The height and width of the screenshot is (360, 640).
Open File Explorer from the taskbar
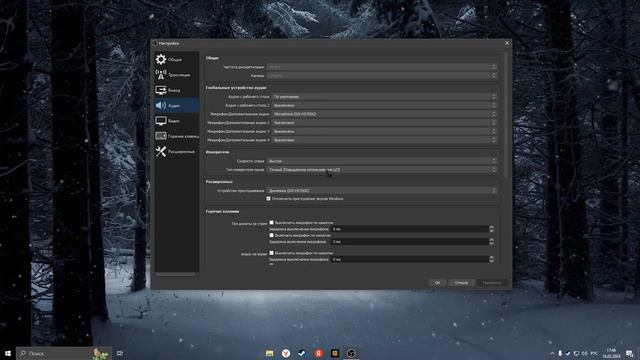tap(269, 353)
